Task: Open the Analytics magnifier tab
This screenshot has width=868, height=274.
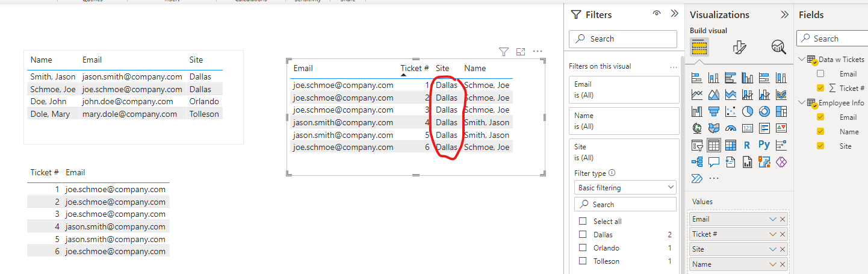Action: [x=778, y=47]
